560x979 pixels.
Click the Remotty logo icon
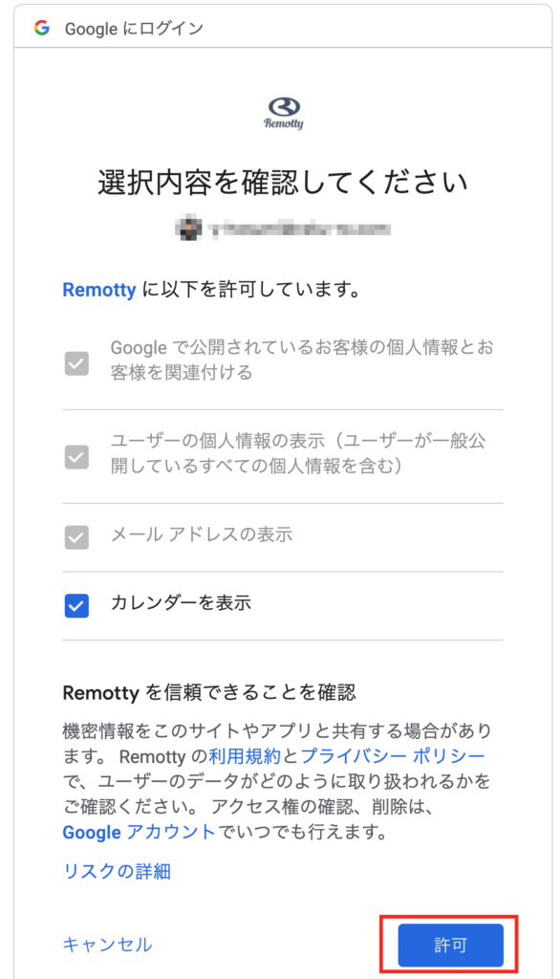[284, 113]
